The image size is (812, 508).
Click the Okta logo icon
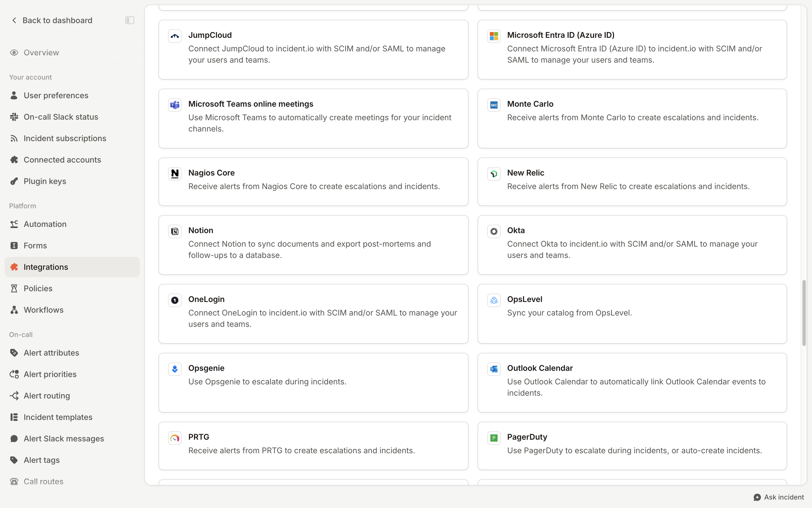[x=494, y=231]
